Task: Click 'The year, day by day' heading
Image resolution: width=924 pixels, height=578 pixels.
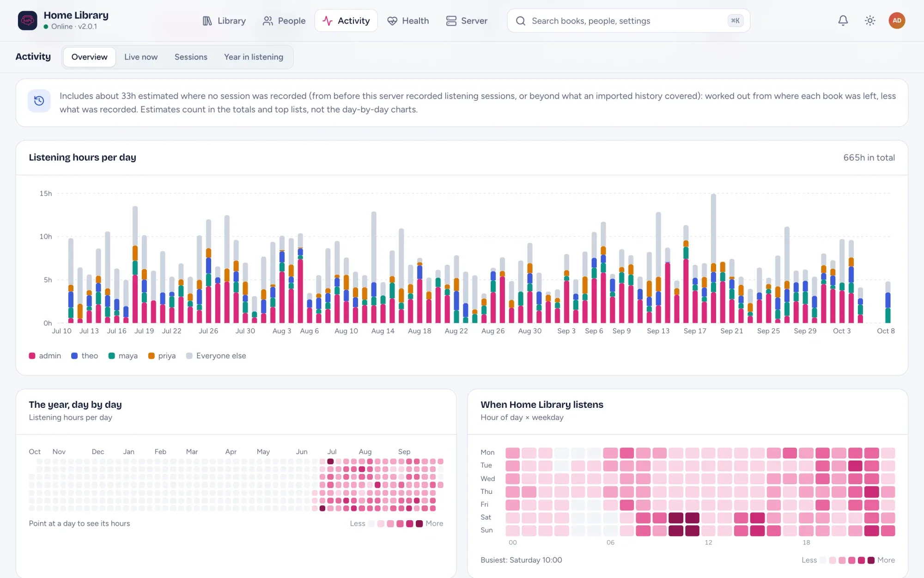Action: coord(75,405)
